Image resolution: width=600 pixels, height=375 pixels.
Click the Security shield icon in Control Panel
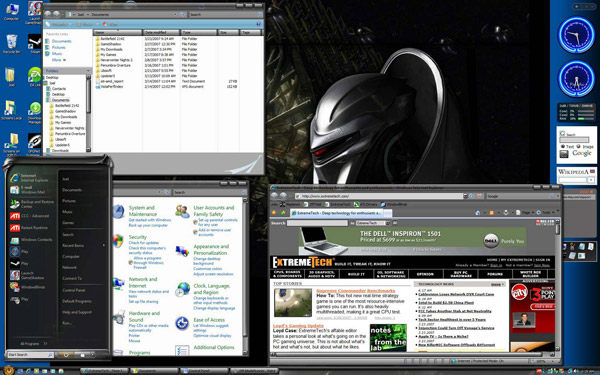coord(118,241)
